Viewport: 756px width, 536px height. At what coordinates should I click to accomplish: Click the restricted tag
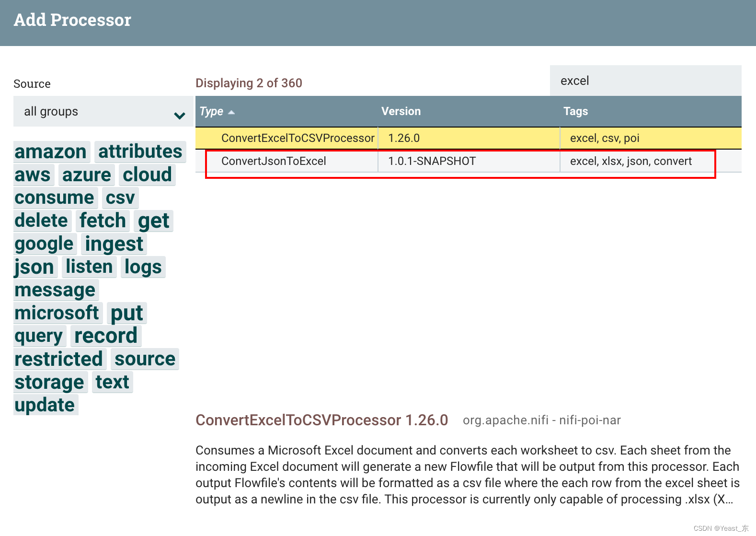click(x=58, y=359)
